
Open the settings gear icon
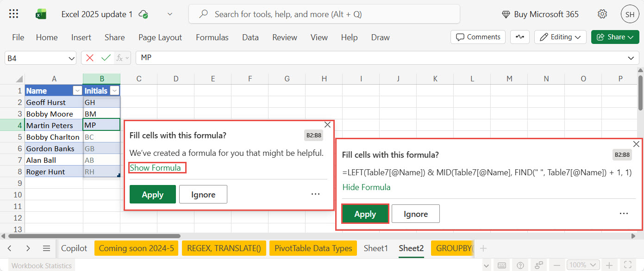[602, 14]
